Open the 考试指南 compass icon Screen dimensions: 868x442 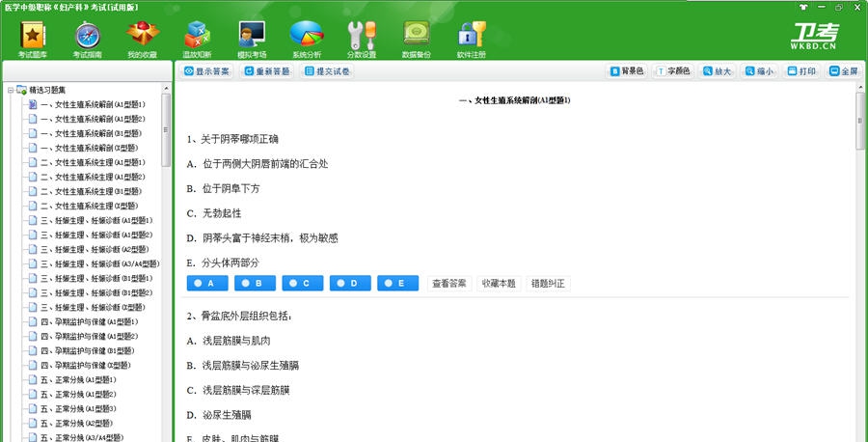coord(88,40)
